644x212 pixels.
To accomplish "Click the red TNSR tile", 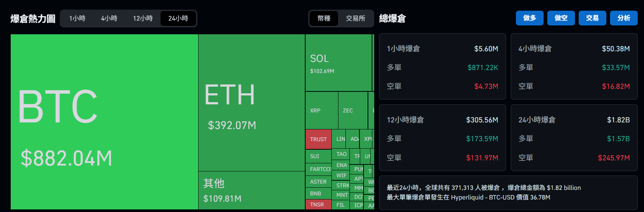I will [318, 205].
